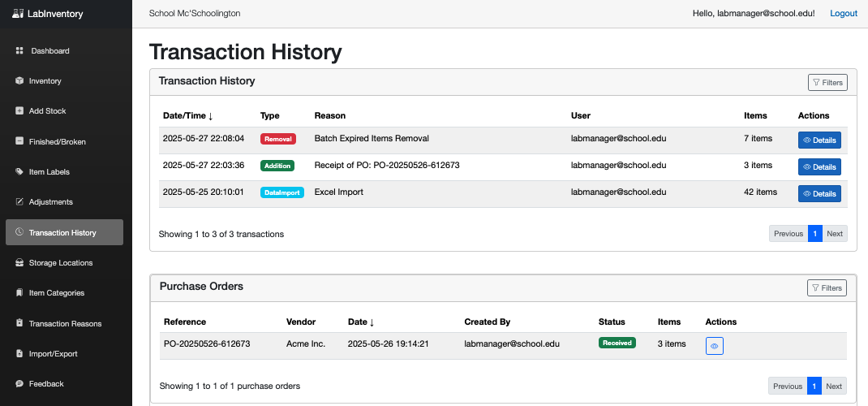Click the 2025-05-27 22:08:04 timestamp
The height and width of the screenshot is (406, 868).
[203, 139]
